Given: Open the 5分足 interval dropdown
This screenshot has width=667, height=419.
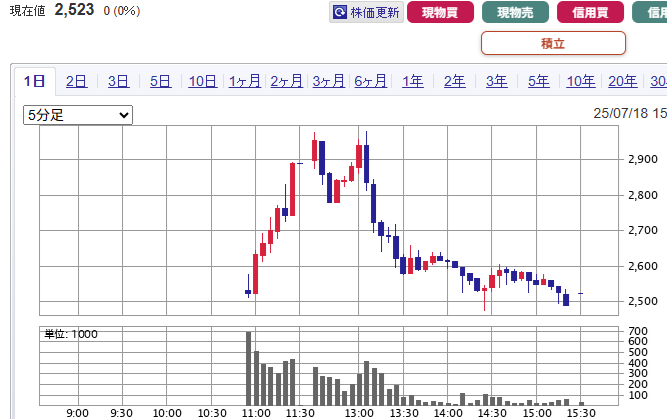Looking at the screenshot, I should tap(78, 115).
